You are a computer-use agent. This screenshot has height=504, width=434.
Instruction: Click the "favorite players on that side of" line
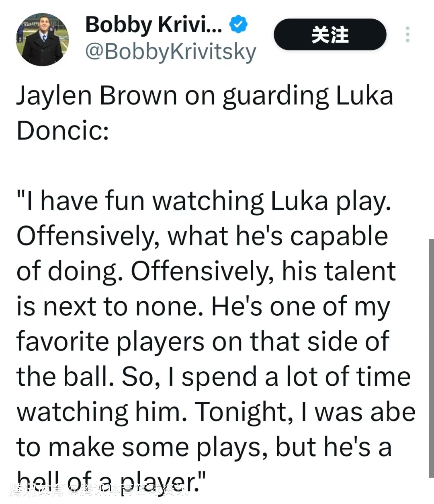(x=203, y=341)
